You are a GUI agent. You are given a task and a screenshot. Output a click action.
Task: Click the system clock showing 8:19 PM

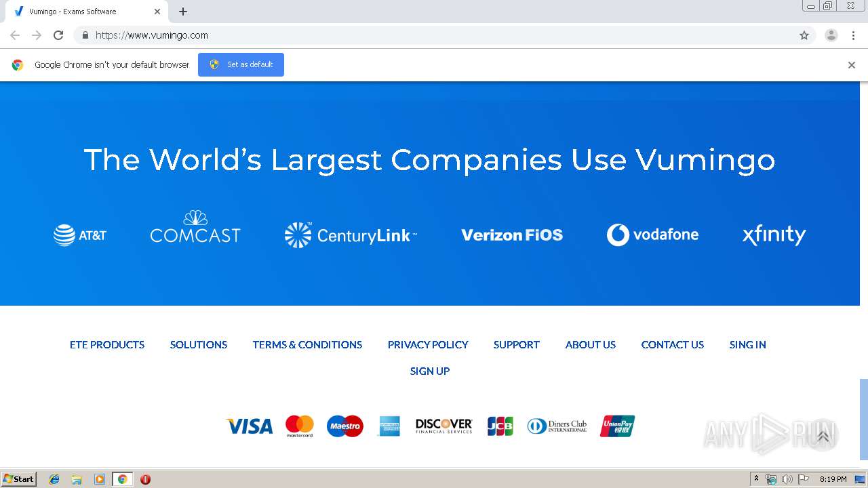(833, 479)
